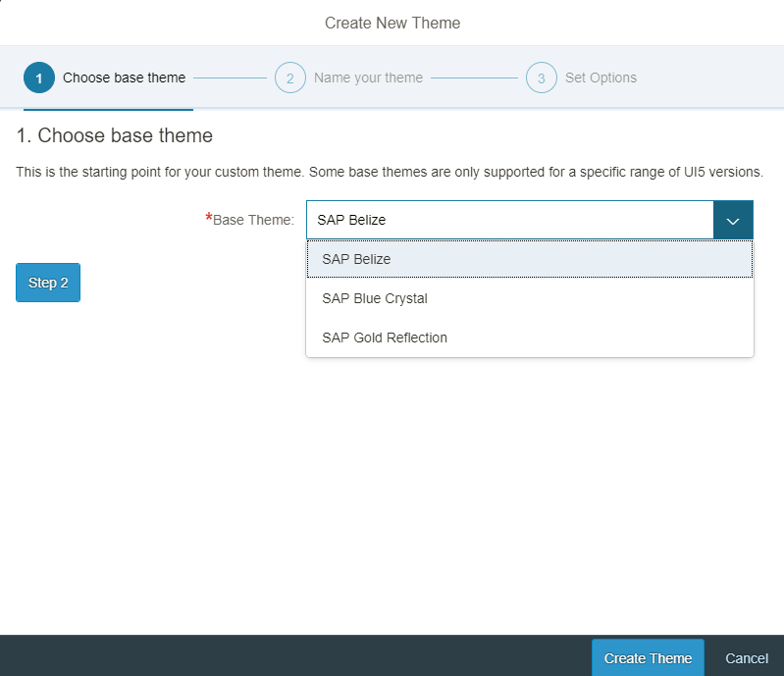
Task: Click connector line between steps 1 and 2
Action: point(230,78)
